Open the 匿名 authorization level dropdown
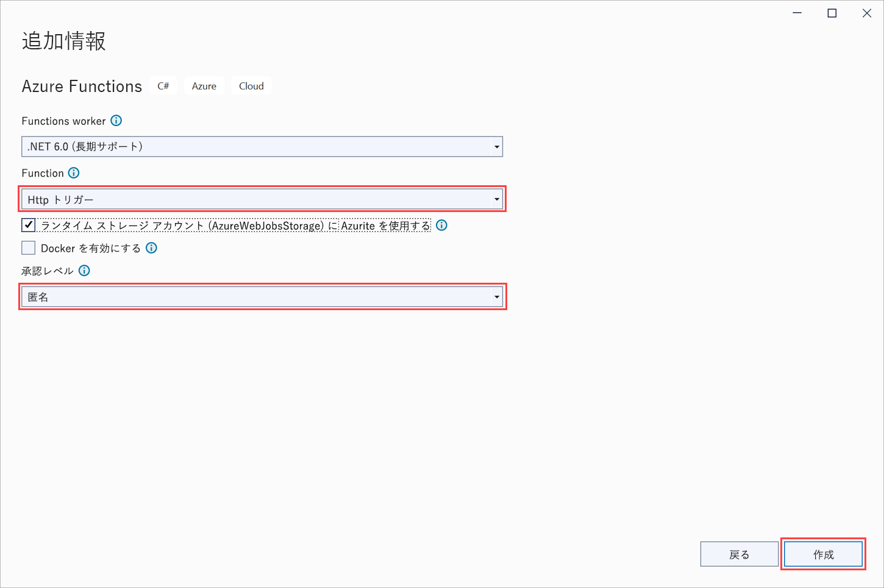884x588 pixels. [262, 297]
